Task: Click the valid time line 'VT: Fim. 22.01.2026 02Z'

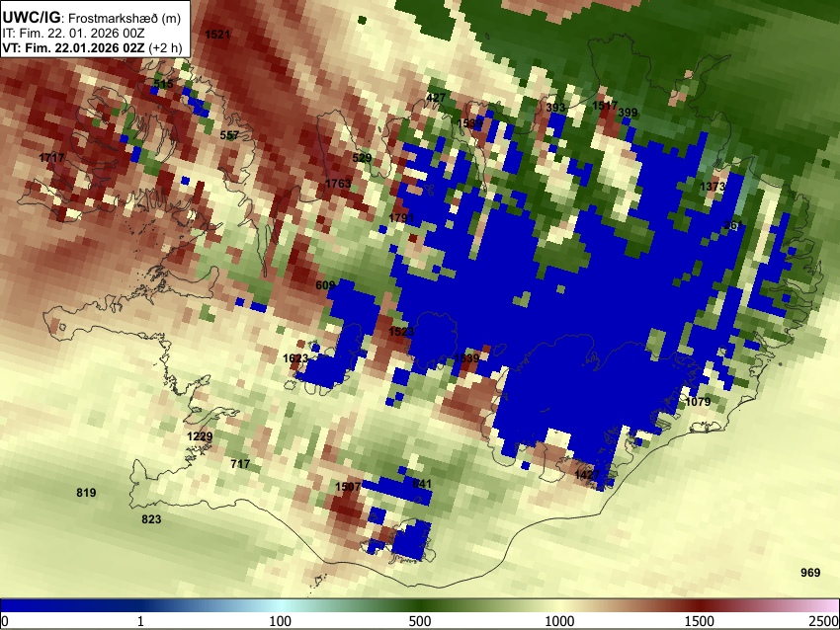Action: click(x=73, y=47)
